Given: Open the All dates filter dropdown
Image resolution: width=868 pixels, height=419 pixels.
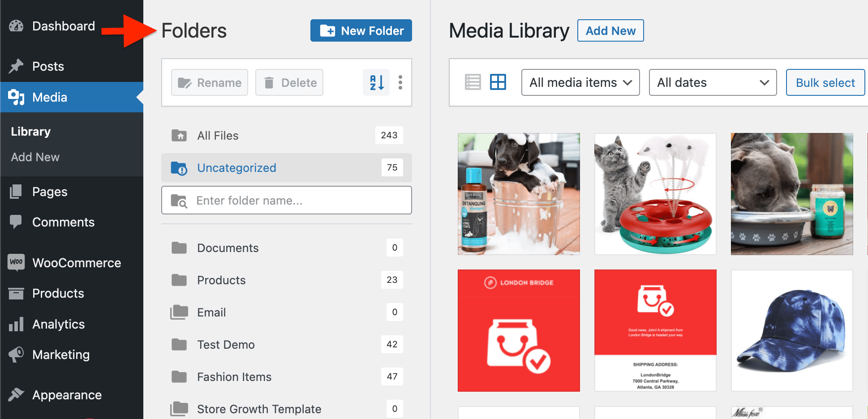Looking at the screenshot, I should pos(712,82).
